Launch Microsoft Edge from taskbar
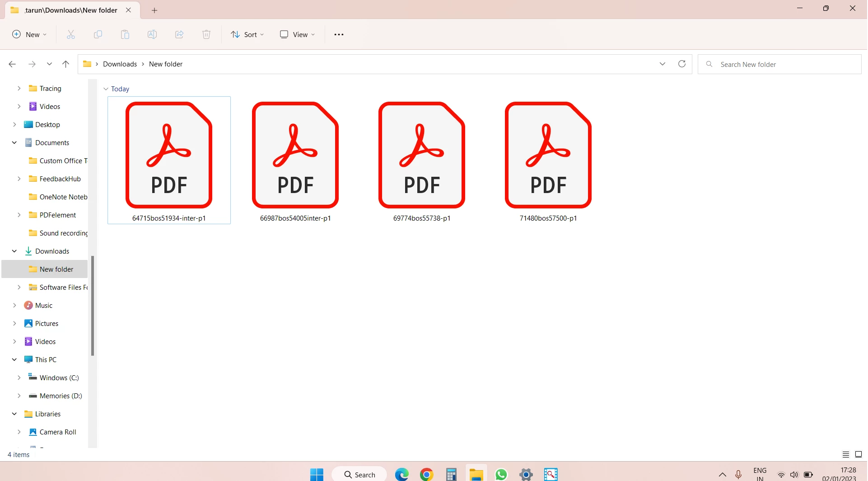 (401, 474)
